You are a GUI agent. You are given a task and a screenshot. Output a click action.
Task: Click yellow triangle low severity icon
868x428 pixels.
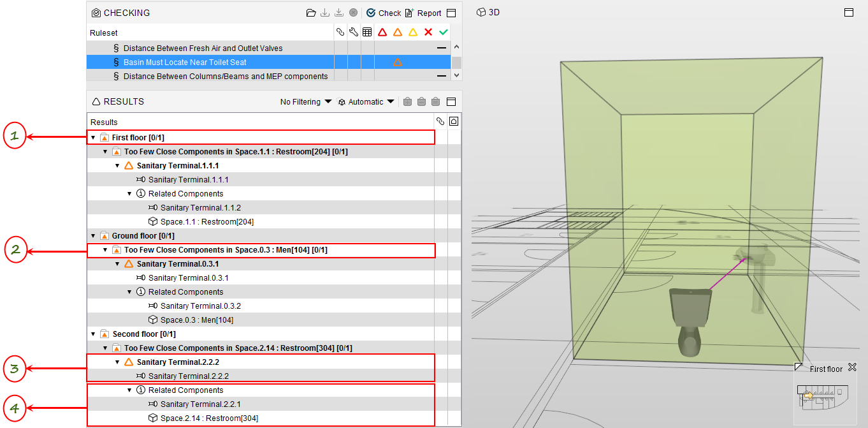pyautogui.click(x=413, y=33)
